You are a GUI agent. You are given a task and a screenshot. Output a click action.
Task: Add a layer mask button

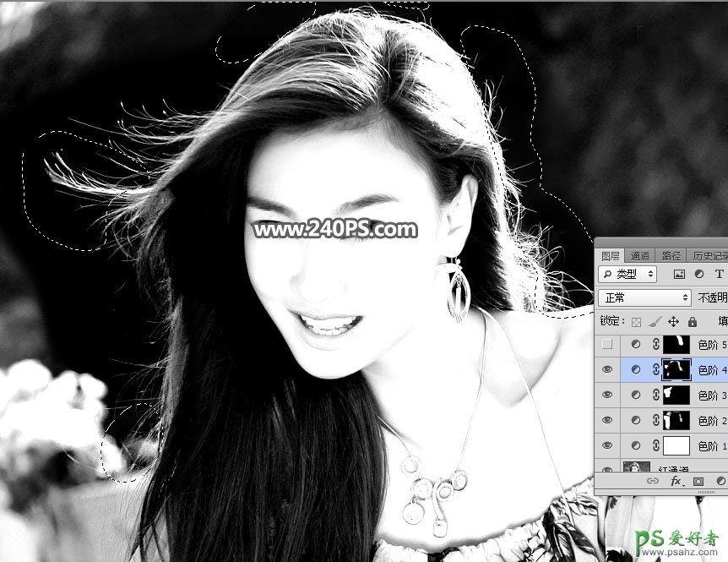point(698,481)
